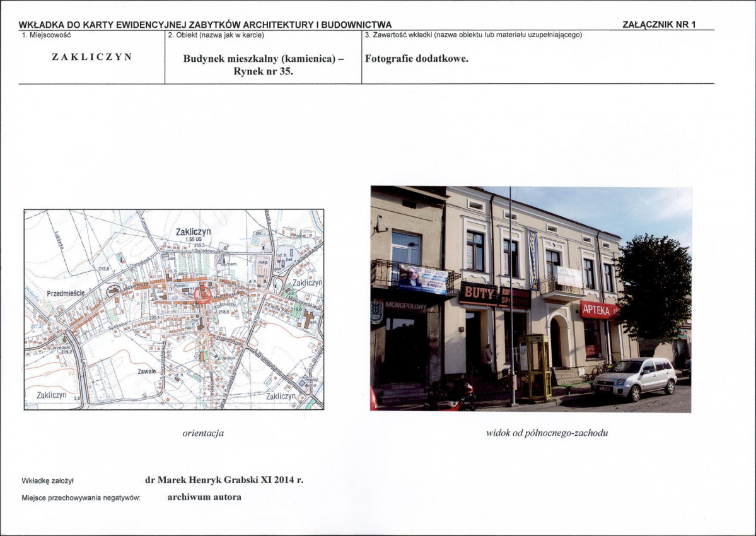This screenshot has width=756, height=536.
Task: Click the 'MONOPOLOWY' sign in the photo
Action: pos(405,306)
